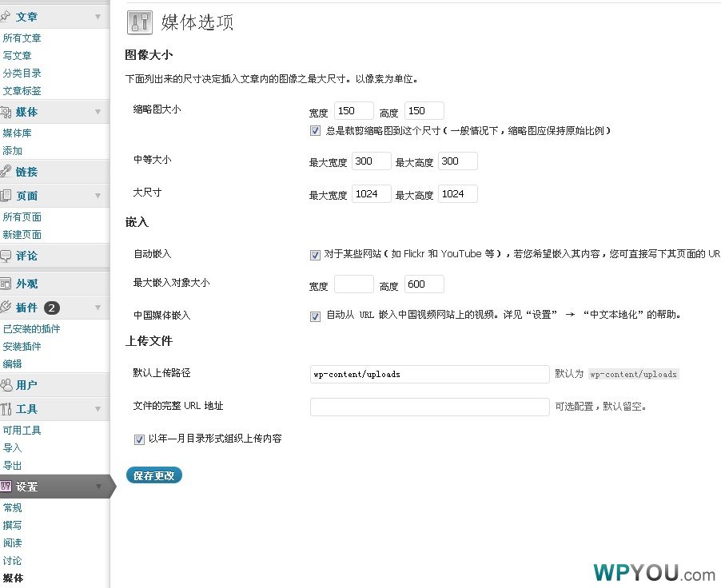Screen dimensions: 721x588
Task: Open 撰写 settings link
Action: (13, 525)
